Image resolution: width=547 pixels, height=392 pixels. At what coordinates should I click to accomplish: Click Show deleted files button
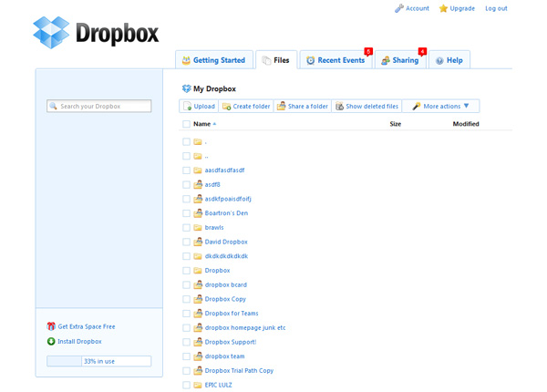(367, 106)
